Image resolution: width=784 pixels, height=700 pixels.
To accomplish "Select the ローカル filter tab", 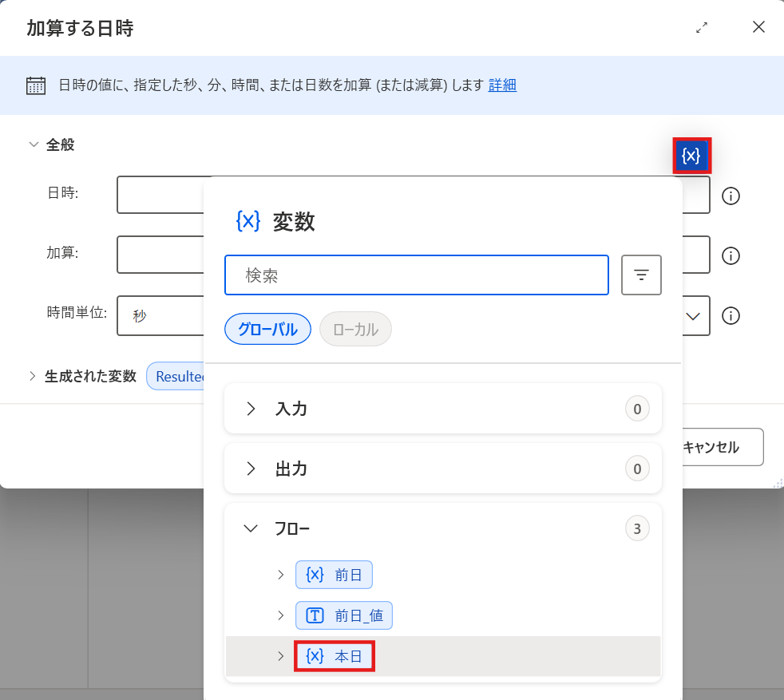I will pyautogui.click(x=355, y=329).
